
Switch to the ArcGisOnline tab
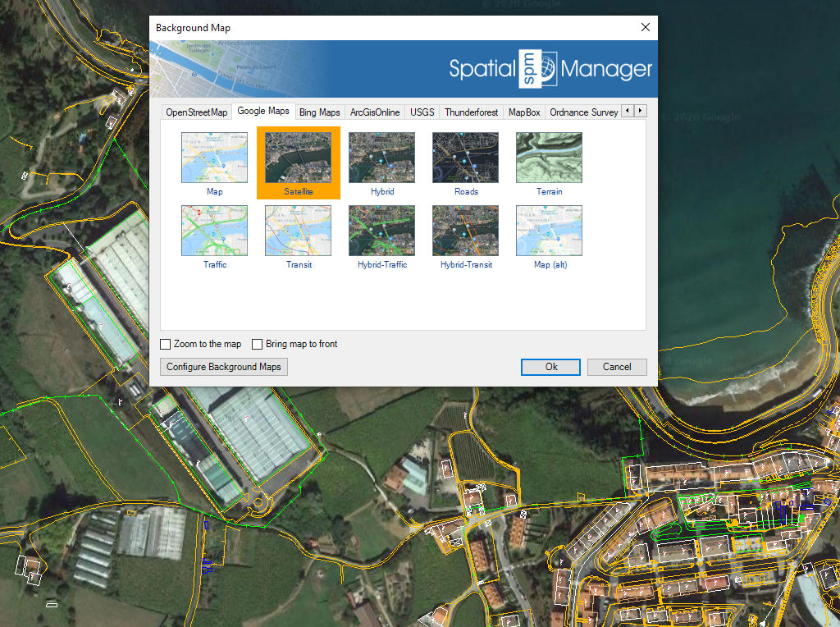tap(375, 112)
